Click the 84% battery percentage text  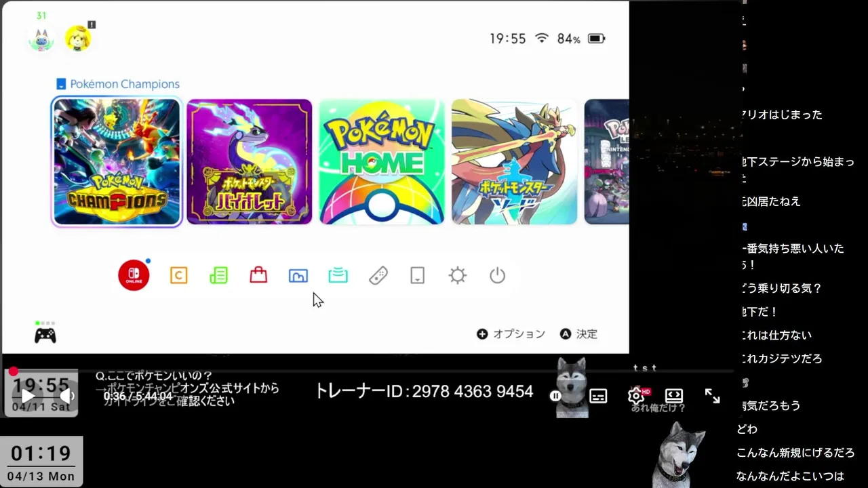568,39
